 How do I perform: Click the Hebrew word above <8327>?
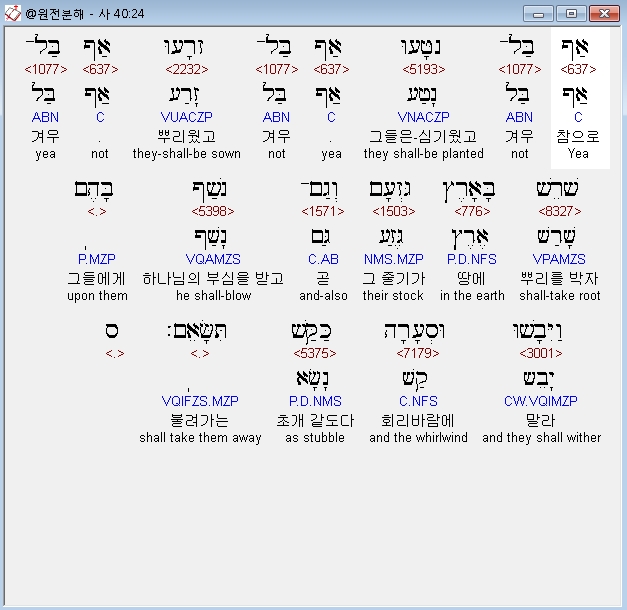click(x=557, y=189)
